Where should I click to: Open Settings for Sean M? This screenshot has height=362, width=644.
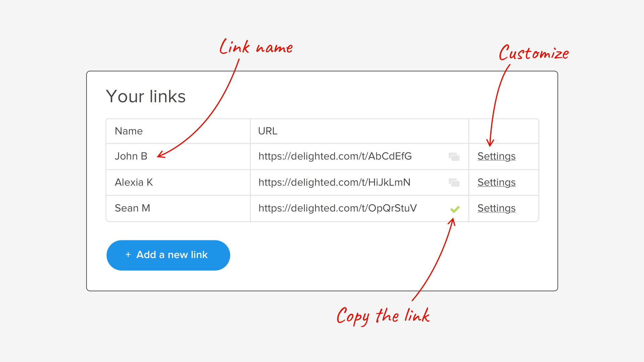click(x=496, y=208)
